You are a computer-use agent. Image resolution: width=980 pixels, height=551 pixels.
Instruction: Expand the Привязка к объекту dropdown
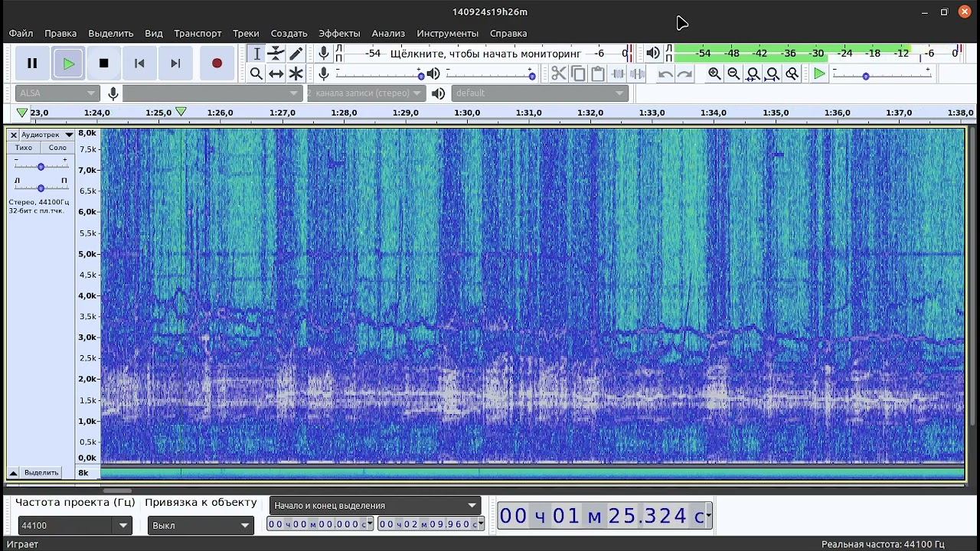point(200,526)
